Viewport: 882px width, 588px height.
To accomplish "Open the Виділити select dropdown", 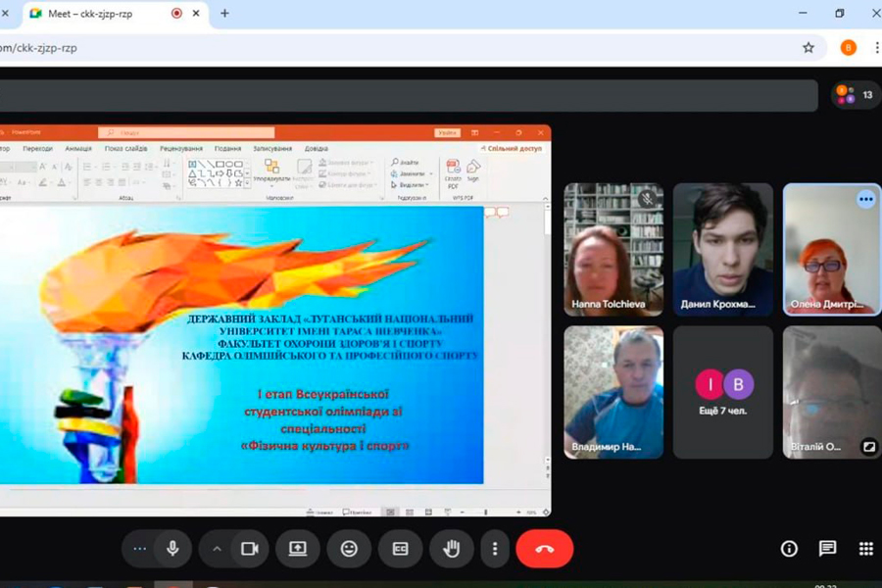I will [410, 184].
